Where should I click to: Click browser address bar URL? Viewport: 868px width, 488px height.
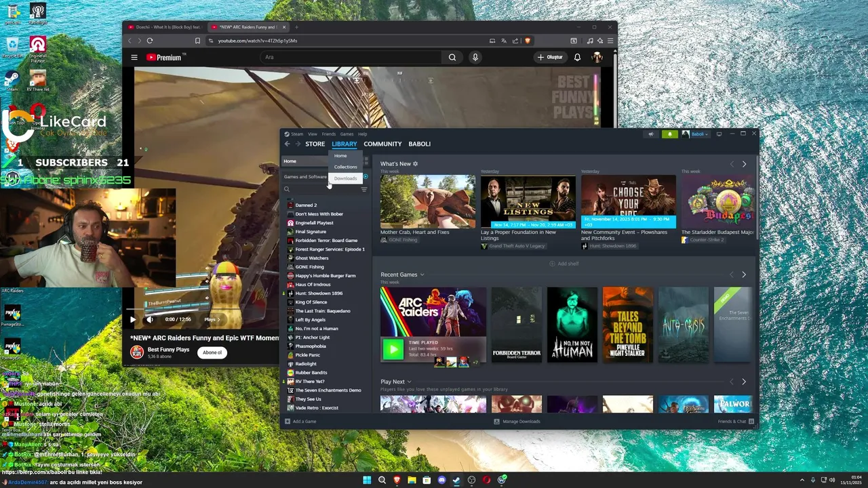[x=258, y=41]
